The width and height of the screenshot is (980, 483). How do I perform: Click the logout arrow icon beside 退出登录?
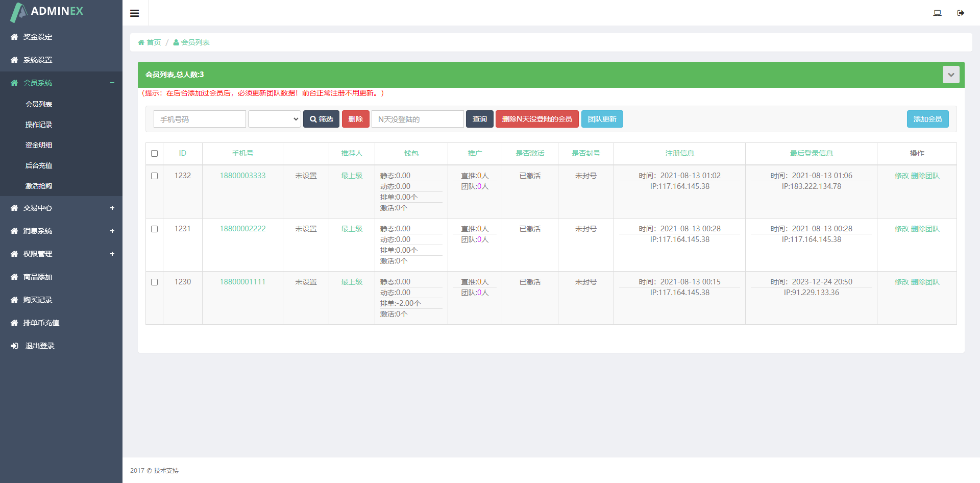[14, 346]
